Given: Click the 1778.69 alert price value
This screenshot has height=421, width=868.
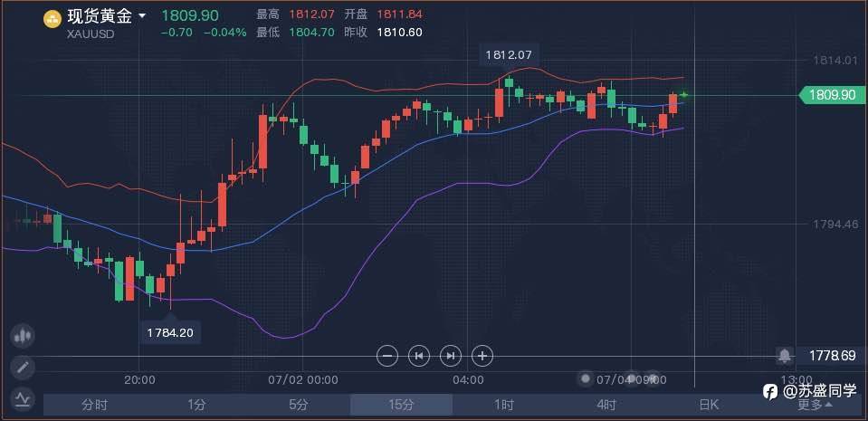Looking at the screenshot, I should coord(832,356).
